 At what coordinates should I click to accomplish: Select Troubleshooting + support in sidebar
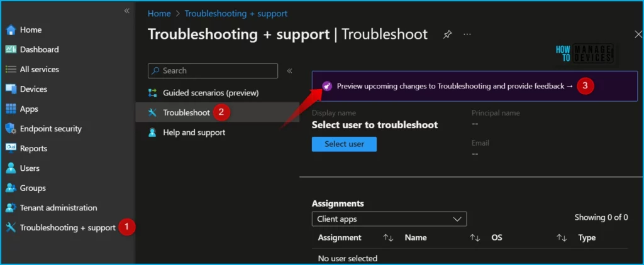(x=68, y=227)
